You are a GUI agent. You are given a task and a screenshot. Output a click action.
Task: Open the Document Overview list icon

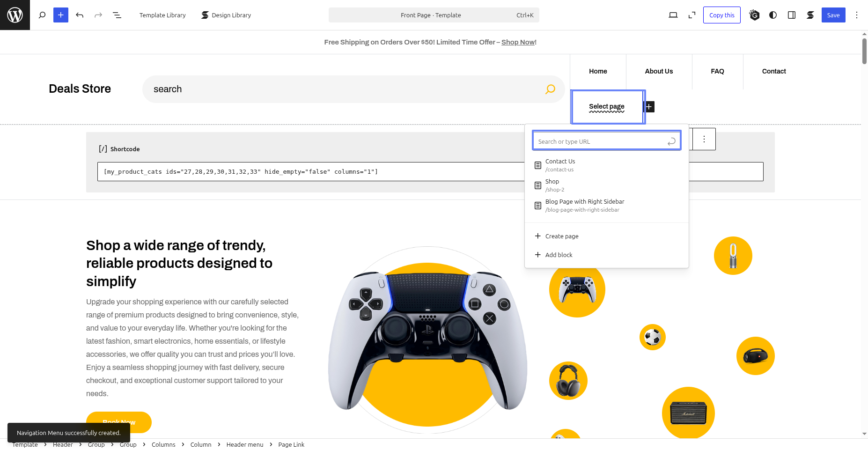(x=117, y=15)
